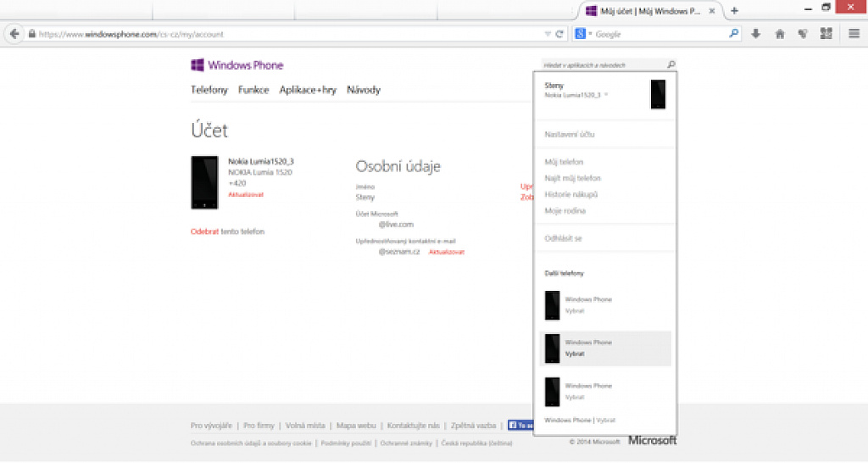Select Nastavení účtu in the dropdown

coord(570,135)
